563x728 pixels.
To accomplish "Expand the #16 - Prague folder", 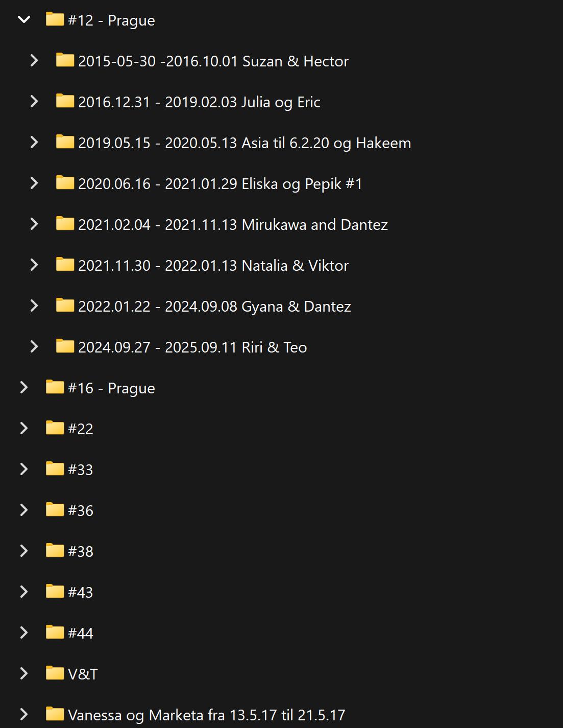I will click(x=24, y=388).
